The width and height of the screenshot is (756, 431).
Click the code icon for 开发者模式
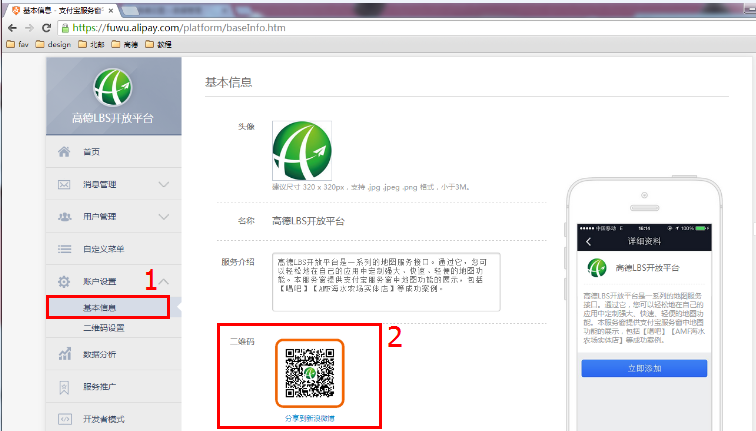click(x=65, y=419)
